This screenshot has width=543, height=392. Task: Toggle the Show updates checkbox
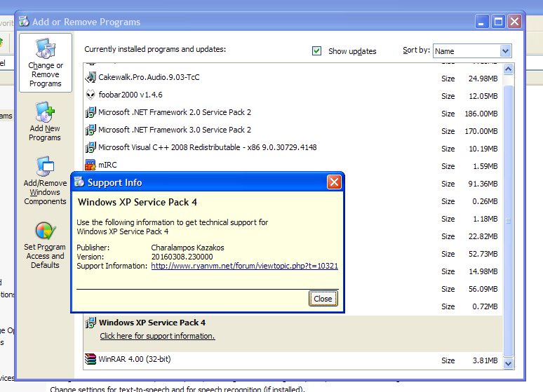[x=316, y=51]
